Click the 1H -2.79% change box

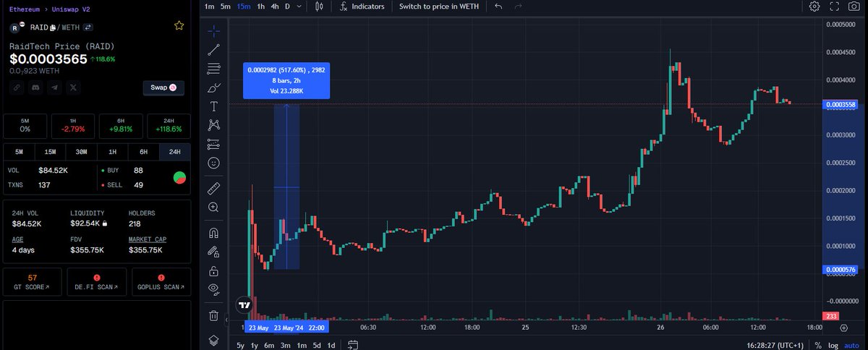73,125
